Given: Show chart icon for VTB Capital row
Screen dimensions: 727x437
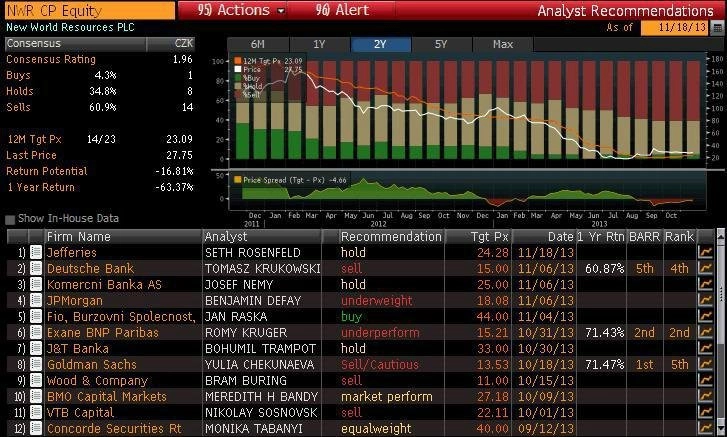Looking at the screenshot, I should pos(705,412).
